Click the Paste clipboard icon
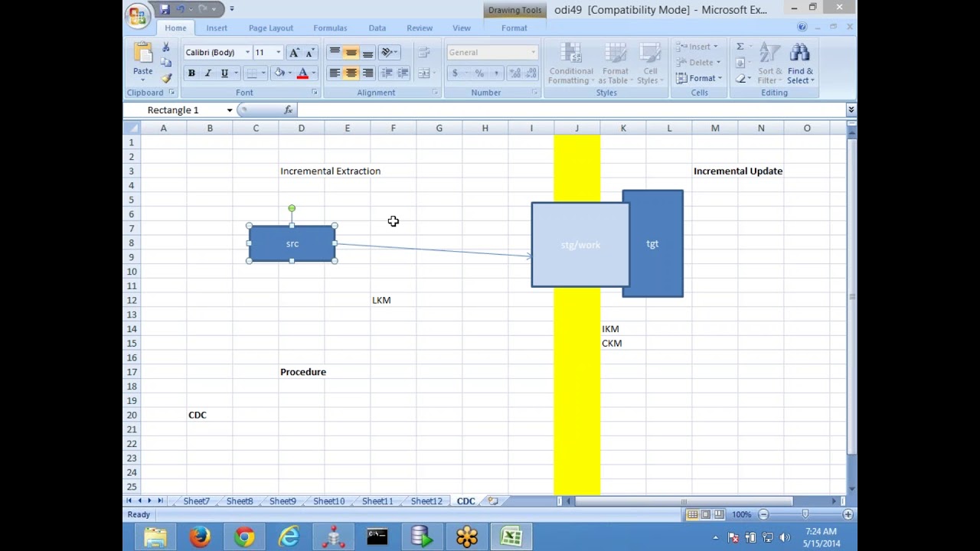 pos(143,53)
